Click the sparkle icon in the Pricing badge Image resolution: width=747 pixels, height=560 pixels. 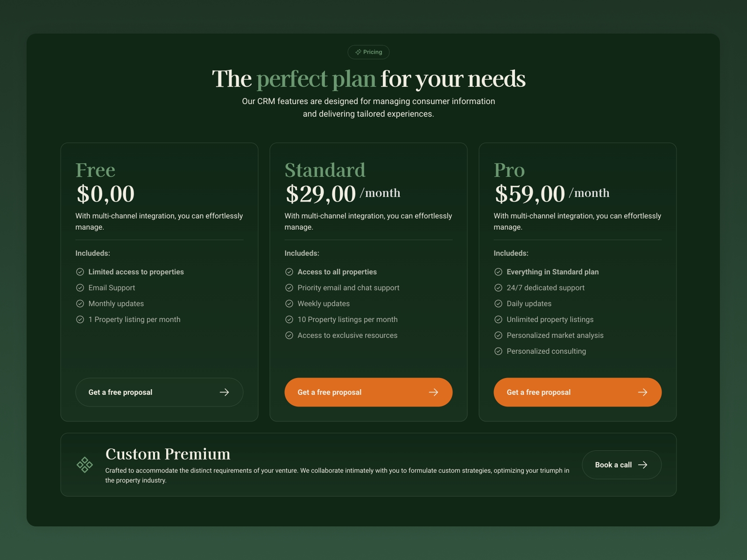(359, 52)
